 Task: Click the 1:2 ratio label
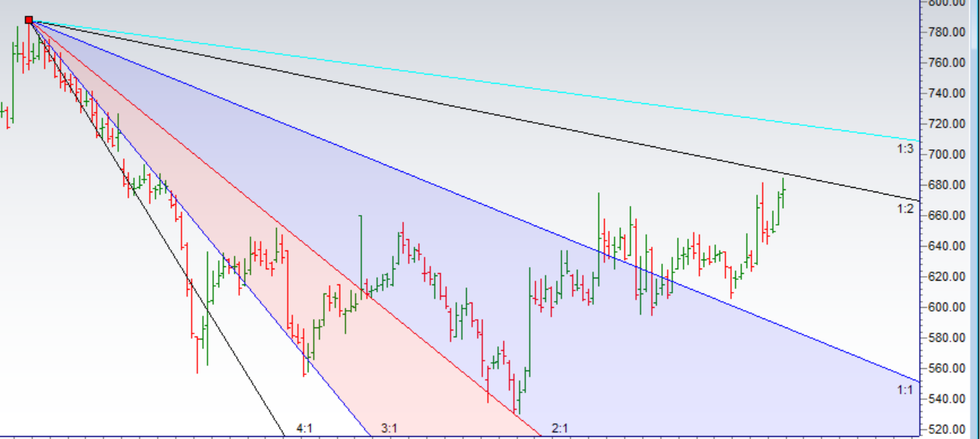(905, 209)
